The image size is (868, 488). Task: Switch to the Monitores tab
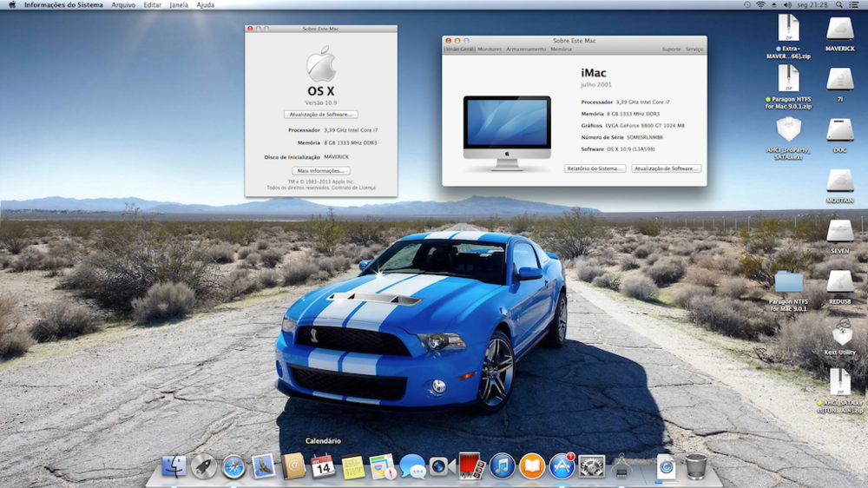pyautogui.click(x=490, y=49)
